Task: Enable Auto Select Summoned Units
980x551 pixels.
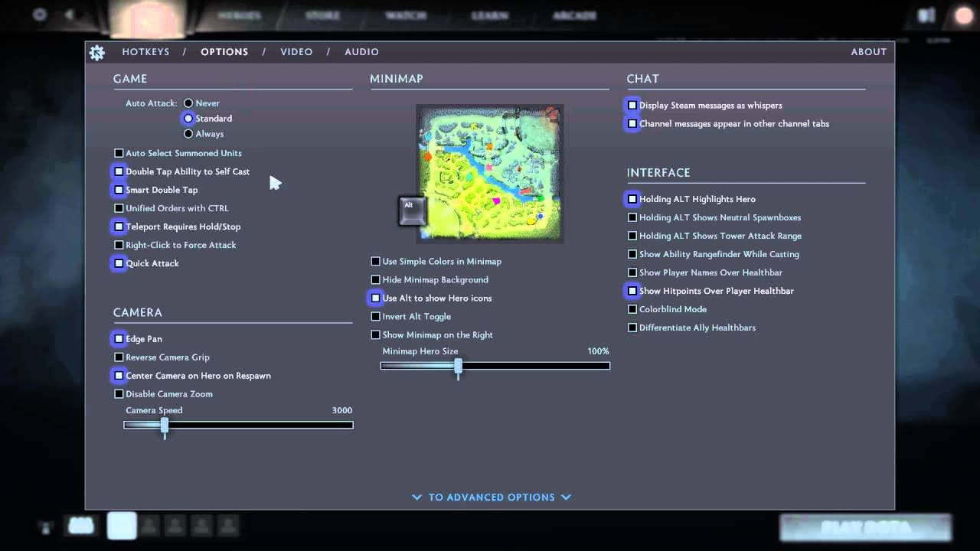Action: pos(119,153)
